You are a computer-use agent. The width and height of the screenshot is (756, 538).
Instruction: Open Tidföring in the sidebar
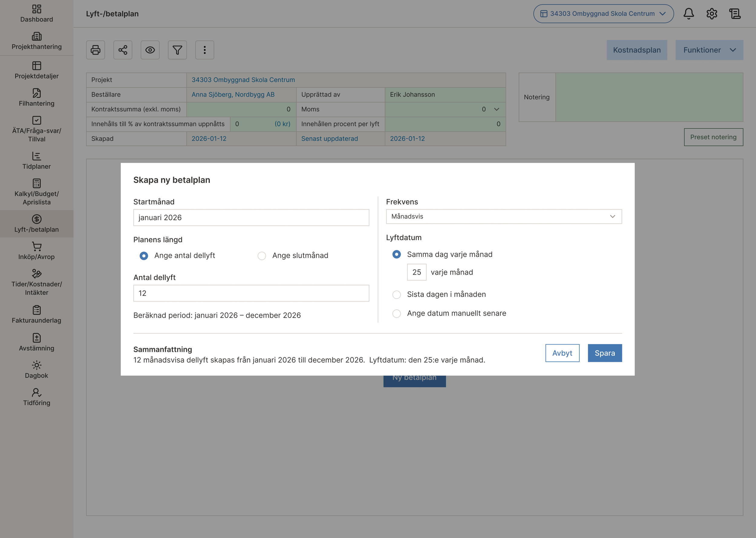point(36,397)
